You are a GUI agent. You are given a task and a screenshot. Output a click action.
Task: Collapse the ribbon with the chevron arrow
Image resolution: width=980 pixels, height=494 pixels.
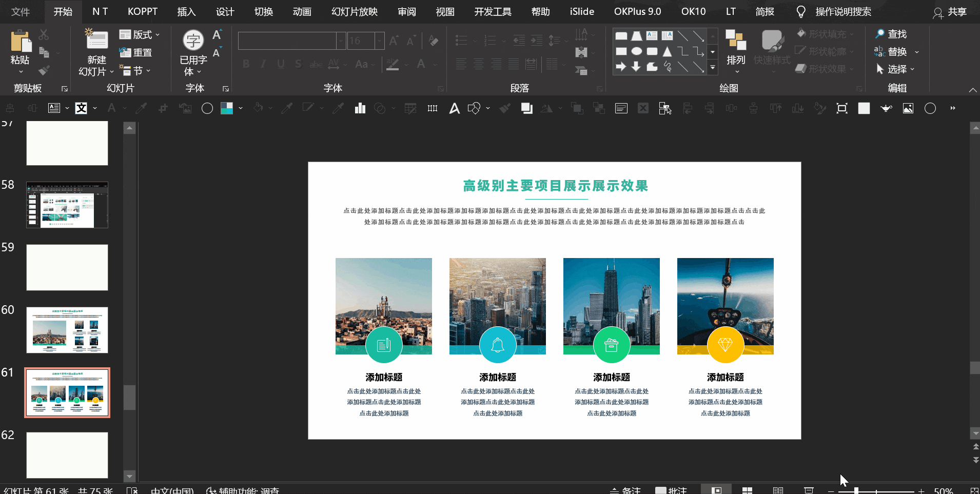pos(972,90)
